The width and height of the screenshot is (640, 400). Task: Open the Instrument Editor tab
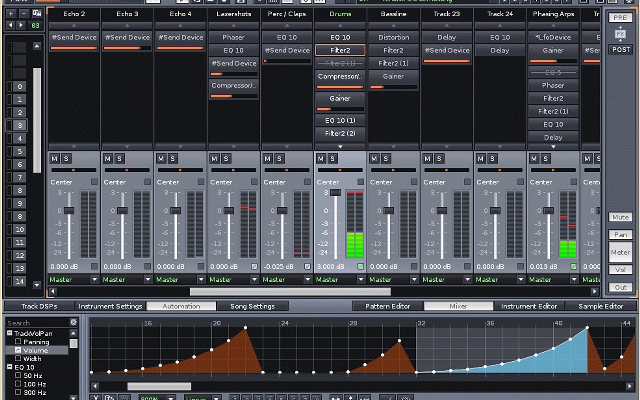(529, 306)
